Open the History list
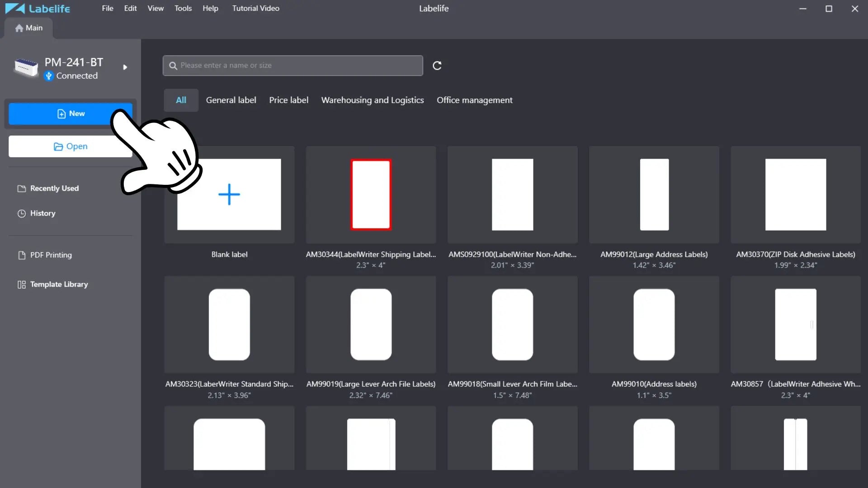868x488 pixels. [x=42, y=213]
